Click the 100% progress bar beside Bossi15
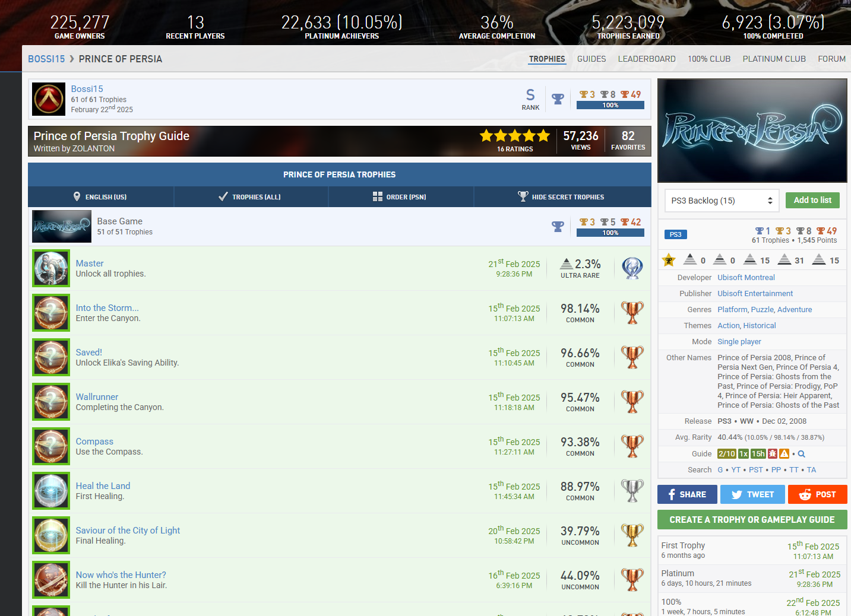Viewport: 851px width, 616px height. (610, 105)
